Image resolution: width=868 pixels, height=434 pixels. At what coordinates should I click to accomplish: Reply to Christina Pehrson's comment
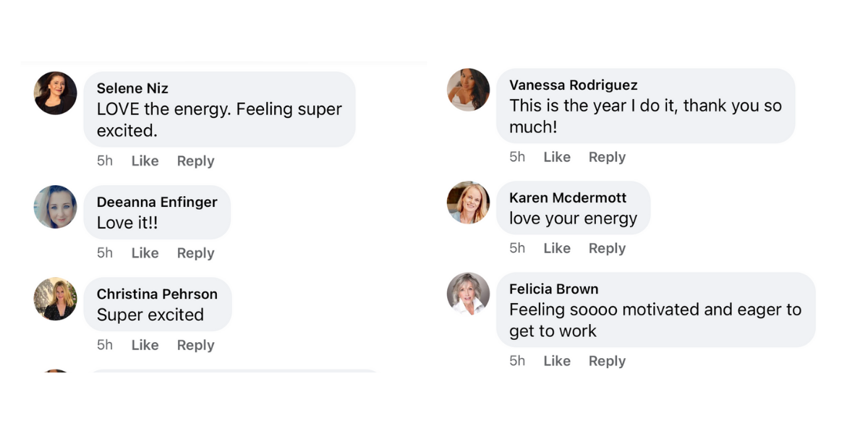point(195,345)
